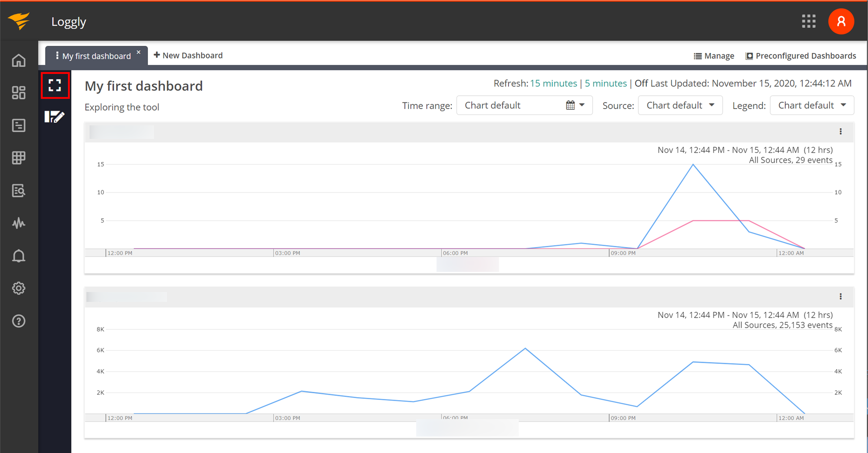Open Preconfigured Dashboards

click(x=800, y=56)
